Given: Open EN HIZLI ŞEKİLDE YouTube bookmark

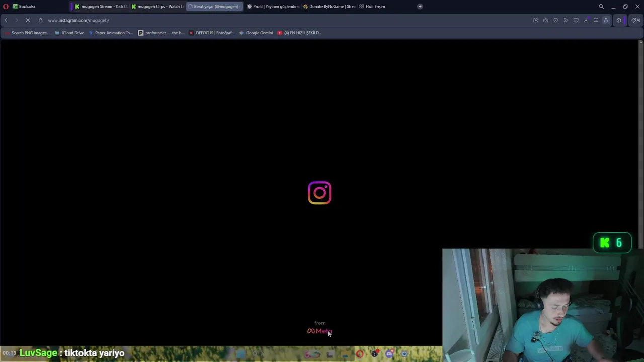Looking at the screenshot, I should click(x=299, y=33).
